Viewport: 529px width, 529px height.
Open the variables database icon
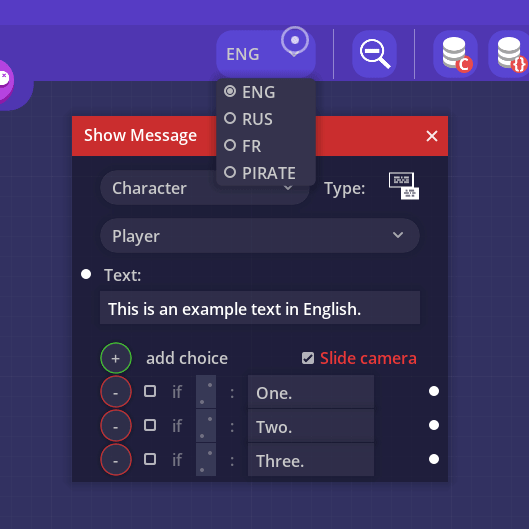click(510, 54)
